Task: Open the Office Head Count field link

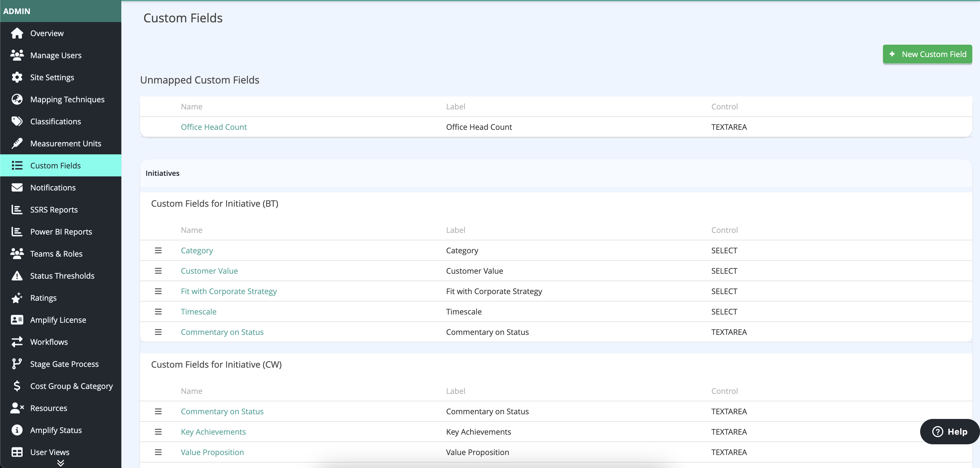Action: (x=214, y=127)
